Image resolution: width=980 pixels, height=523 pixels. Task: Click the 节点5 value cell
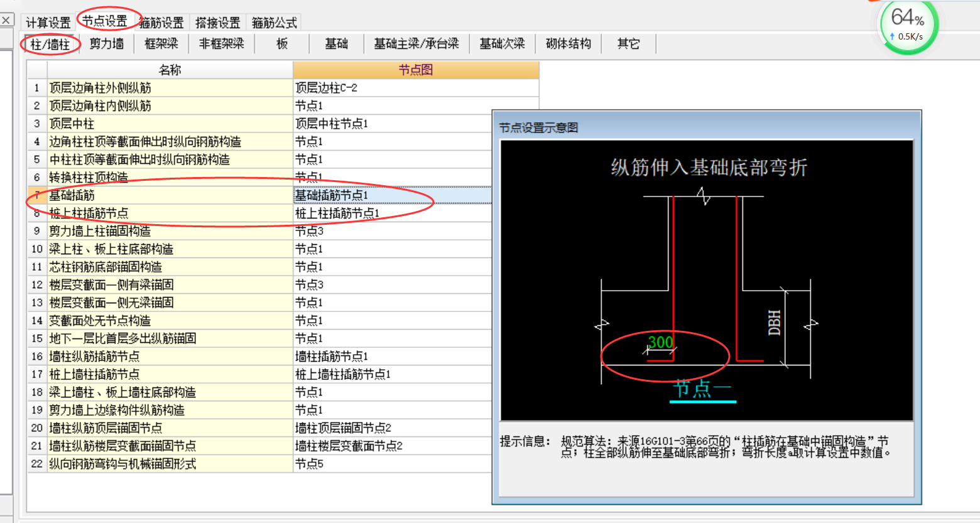pyautogui.click(x=393, y=464)
